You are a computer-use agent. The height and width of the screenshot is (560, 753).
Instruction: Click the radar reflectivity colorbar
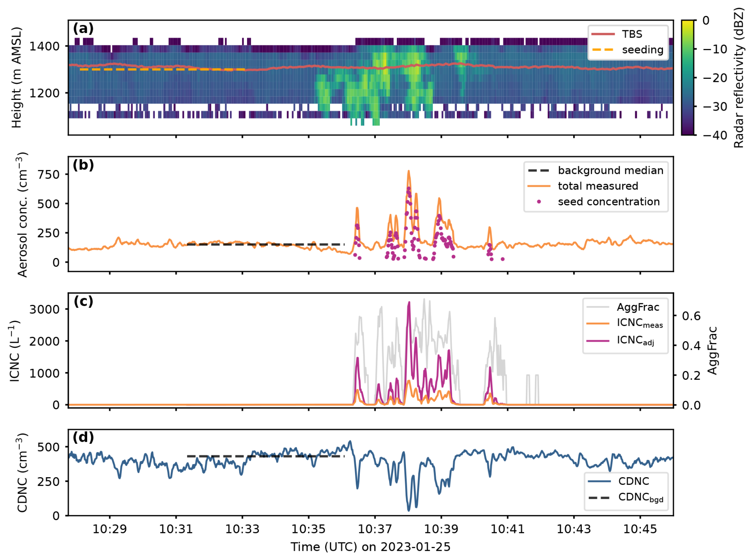click(687, 78)
